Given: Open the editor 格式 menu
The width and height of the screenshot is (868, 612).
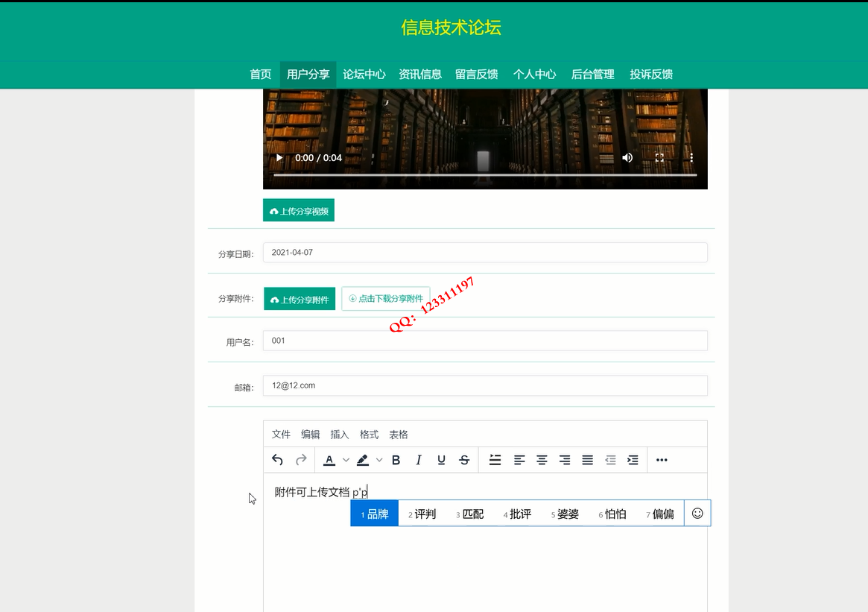Looking at the screenshot, I should click(x=370, y=435).
